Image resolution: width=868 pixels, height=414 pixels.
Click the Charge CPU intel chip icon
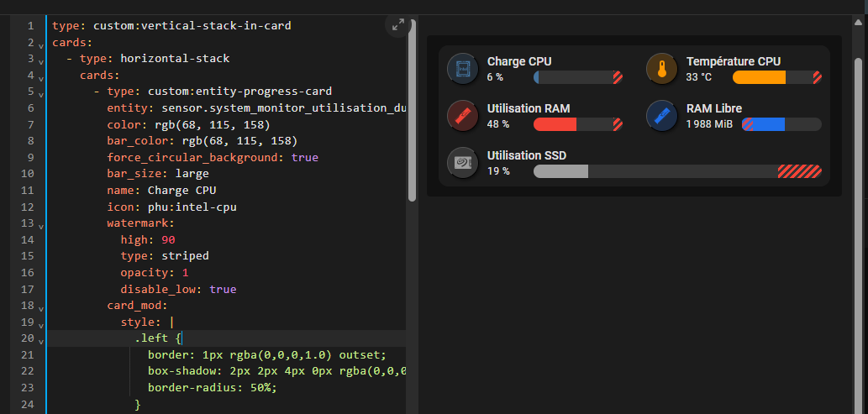coord(462,69)
